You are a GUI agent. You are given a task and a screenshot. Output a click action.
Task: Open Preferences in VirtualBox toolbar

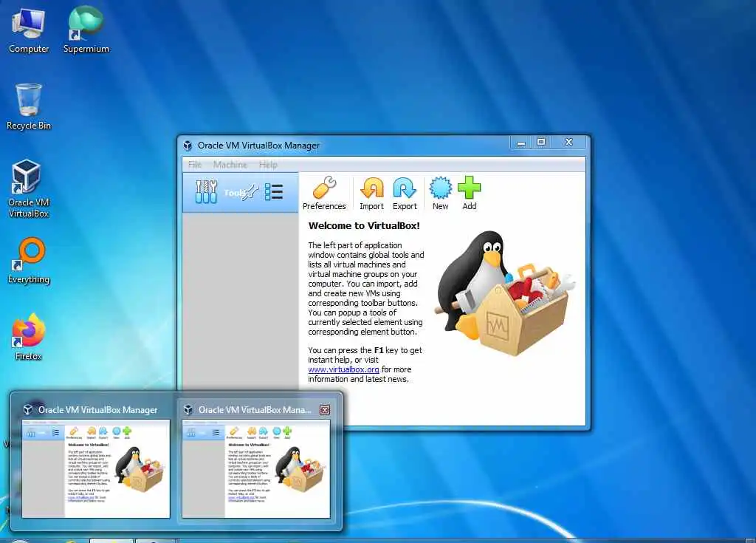coord(324,194)
